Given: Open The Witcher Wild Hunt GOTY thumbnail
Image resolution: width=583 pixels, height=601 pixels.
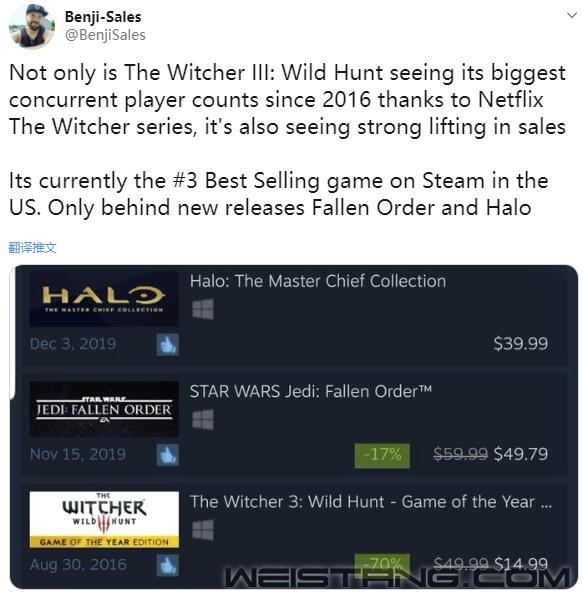Looking at the screenshot, I should [104, 519].
